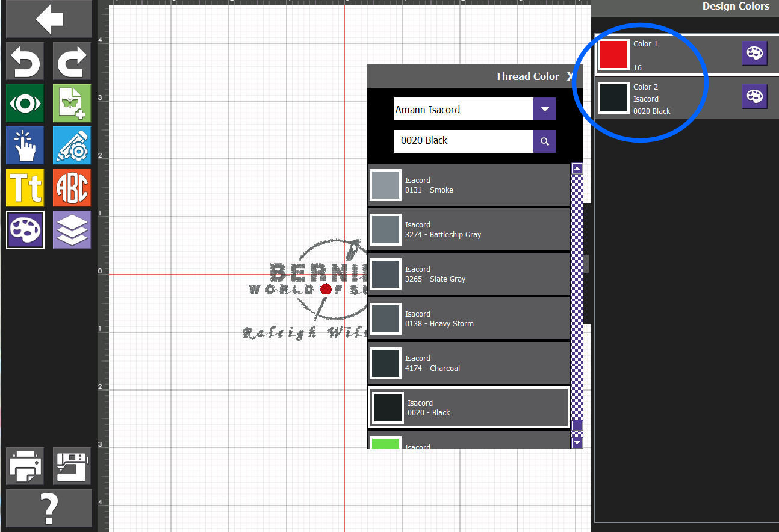Add a new design with butterfly page icon

tap(72, 103)
